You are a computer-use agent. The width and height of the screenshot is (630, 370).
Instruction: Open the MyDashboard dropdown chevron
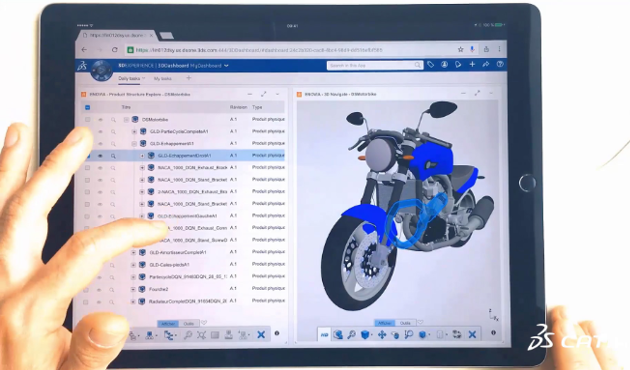227,65
